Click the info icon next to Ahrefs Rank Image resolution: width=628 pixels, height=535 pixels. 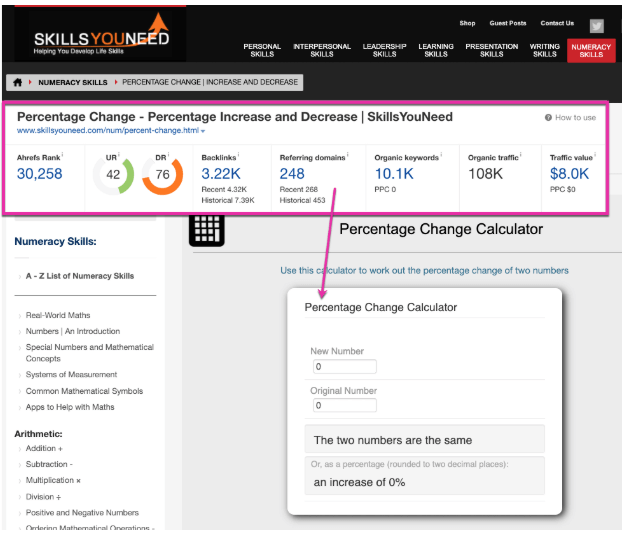[x=62, y=155]
